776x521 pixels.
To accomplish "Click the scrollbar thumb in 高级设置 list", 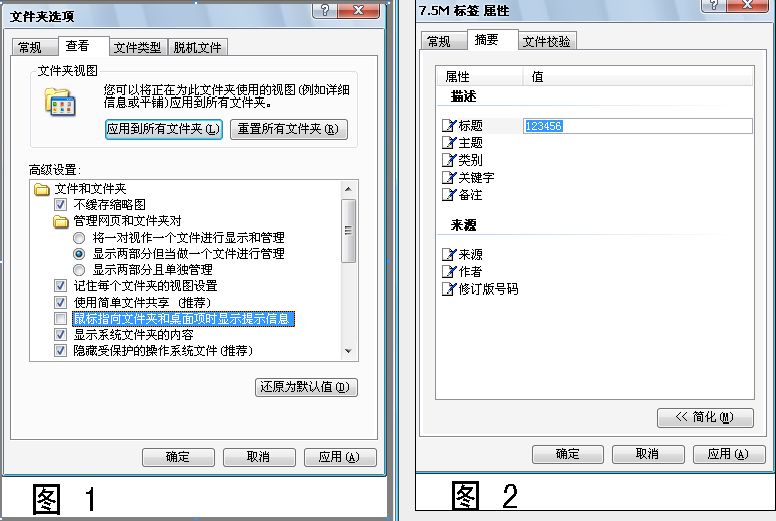I will coord(348,231).
